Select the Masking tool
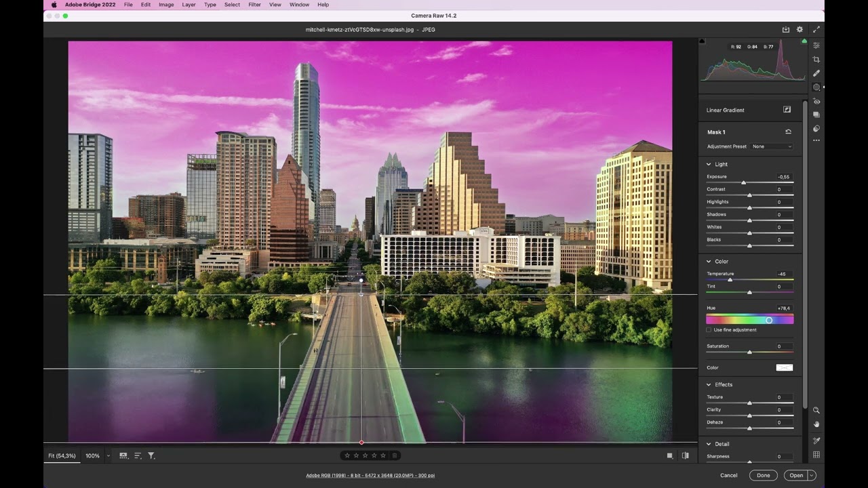 (816, 87)
